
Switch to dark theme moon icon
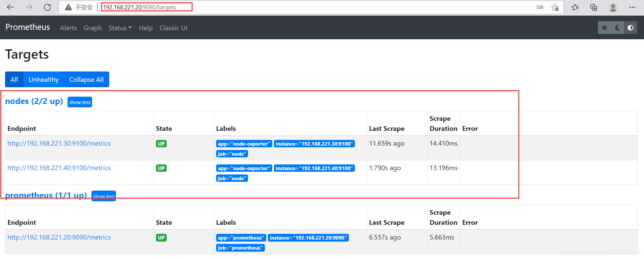point(617,28)
